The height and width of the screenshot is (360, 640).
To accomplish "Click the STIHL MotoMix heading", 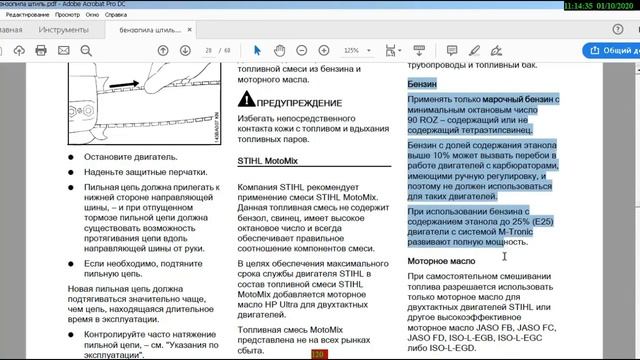I will (268, 161).
